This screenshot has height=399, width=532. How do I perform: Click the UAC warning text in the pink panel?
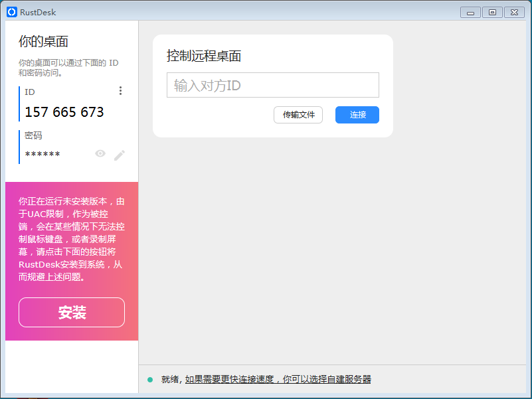(x=72, y=239)
